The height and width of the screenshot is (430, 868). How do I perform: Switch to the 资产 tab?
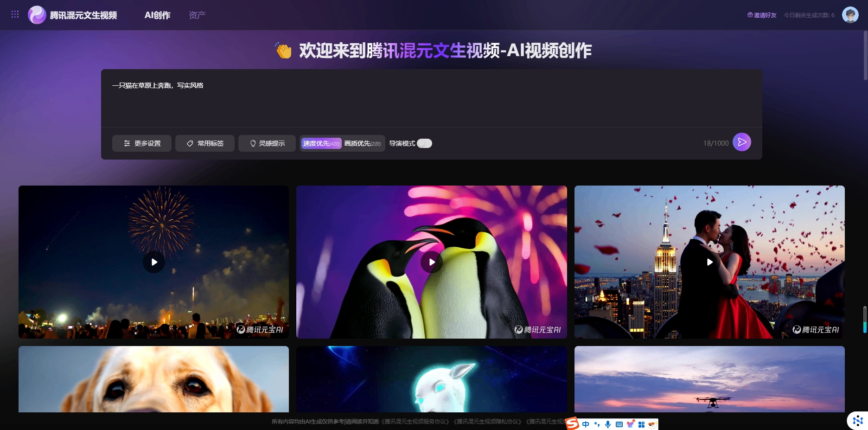(x=197, y=15)
